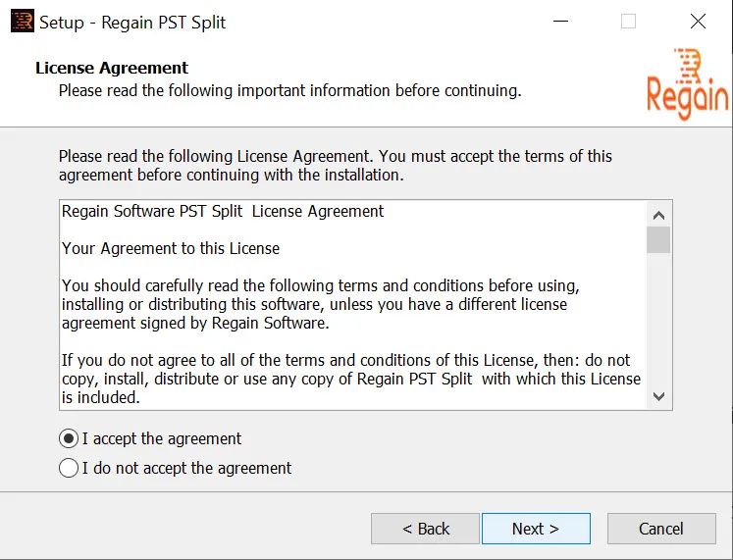Click the "Your Agreement to this License" line

tap(171, 248)
